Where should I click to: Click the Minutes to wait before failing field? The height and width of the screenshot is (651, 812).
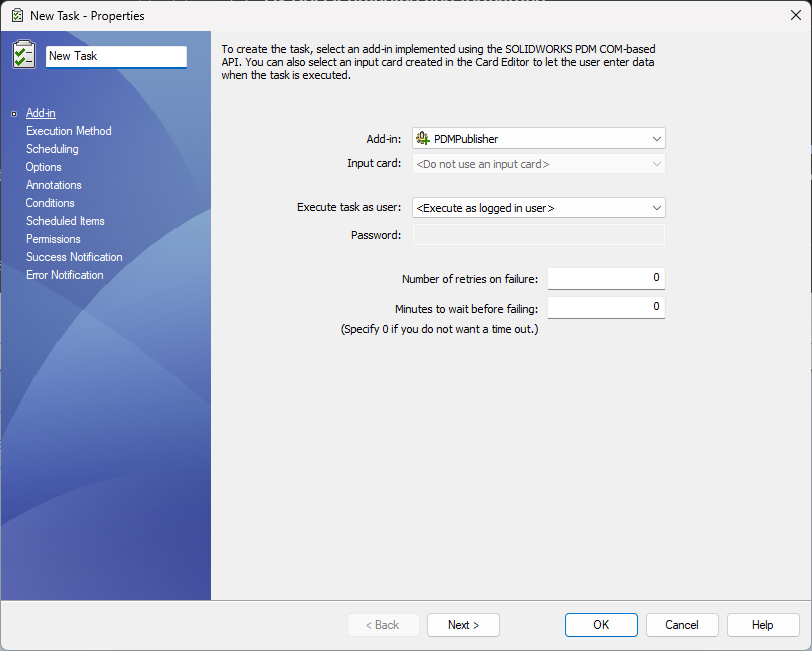tap(606, 307)
